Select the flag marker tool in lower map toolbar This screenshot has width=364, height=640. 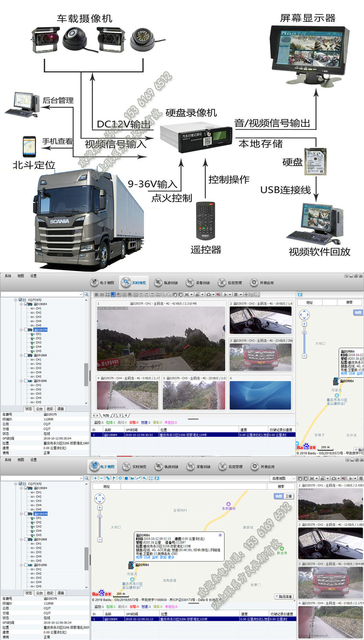[x=114, y=478]
